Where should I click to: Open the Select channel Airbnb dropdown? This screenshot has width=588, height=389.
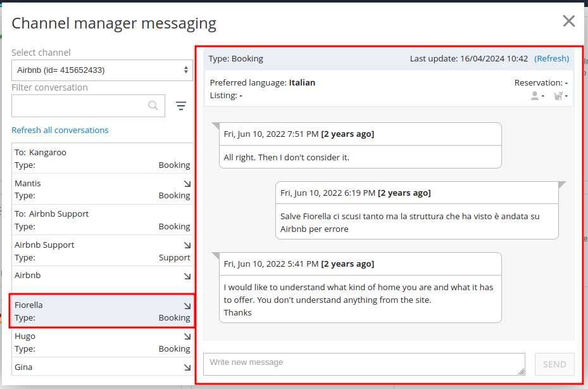coord(102,70)
